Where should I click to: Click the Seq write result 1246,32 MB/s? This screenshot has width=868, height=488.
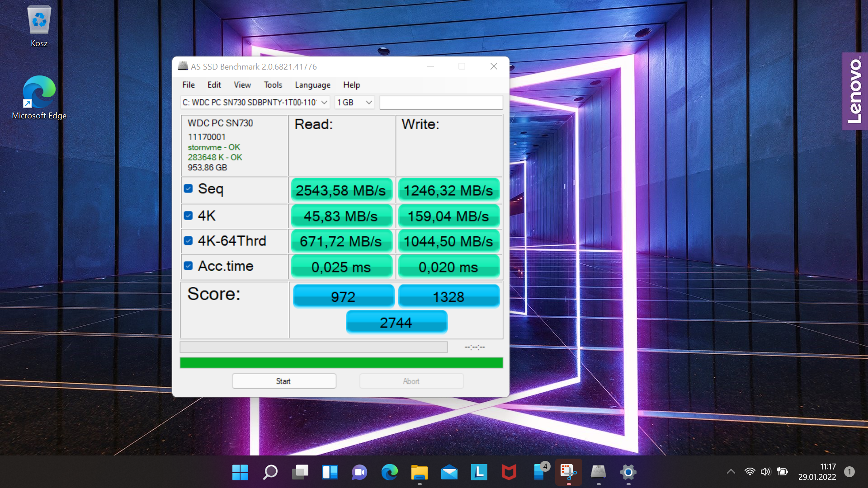448,190
